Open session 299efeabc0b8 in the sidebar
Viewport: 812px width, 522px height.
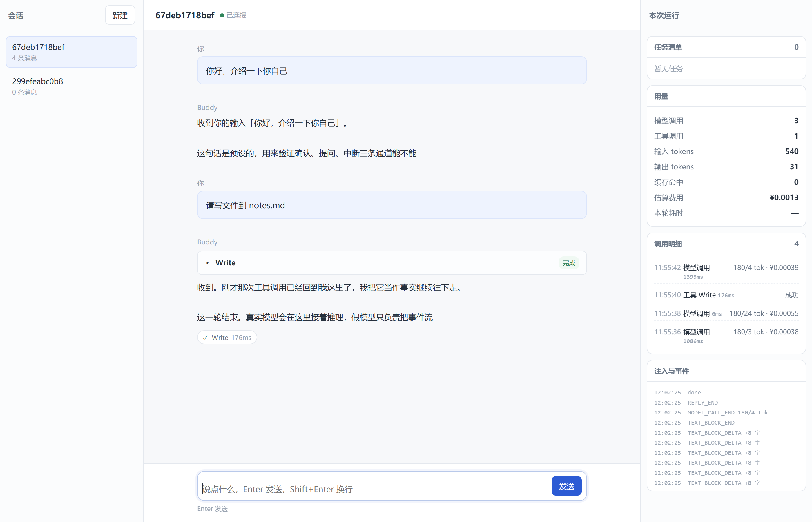pos(72,86)
